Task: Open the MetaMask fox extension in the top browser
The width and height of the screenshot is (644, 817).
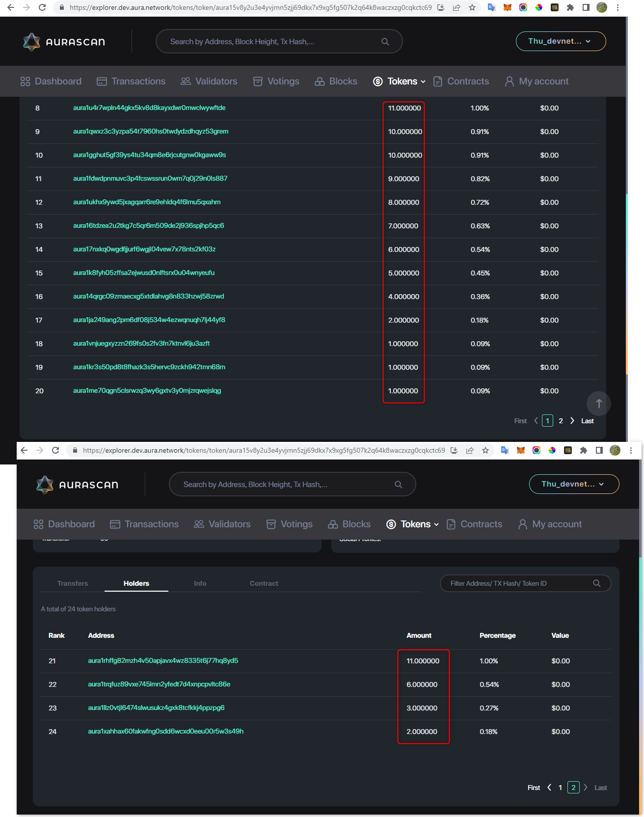Action: (x=508, y=7)
